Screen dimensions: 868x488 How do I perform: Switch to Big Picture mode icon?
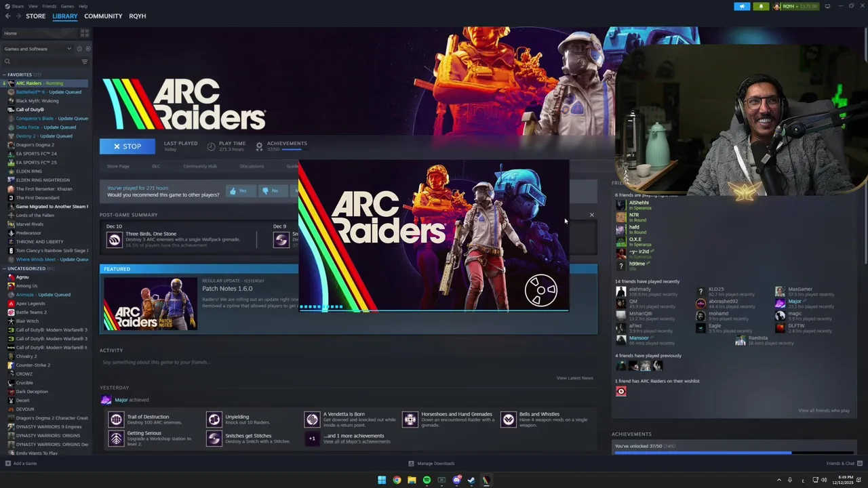pos(827,6)
